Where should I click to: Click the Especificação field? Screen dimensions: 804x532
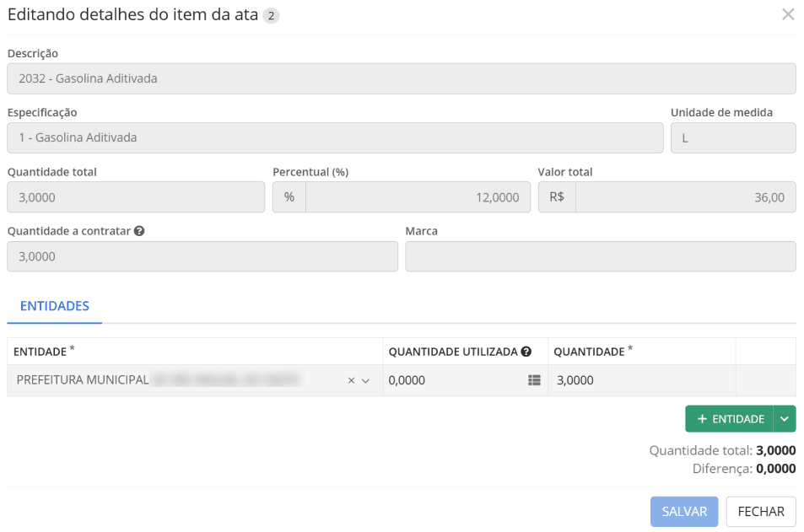coord(335,138)
